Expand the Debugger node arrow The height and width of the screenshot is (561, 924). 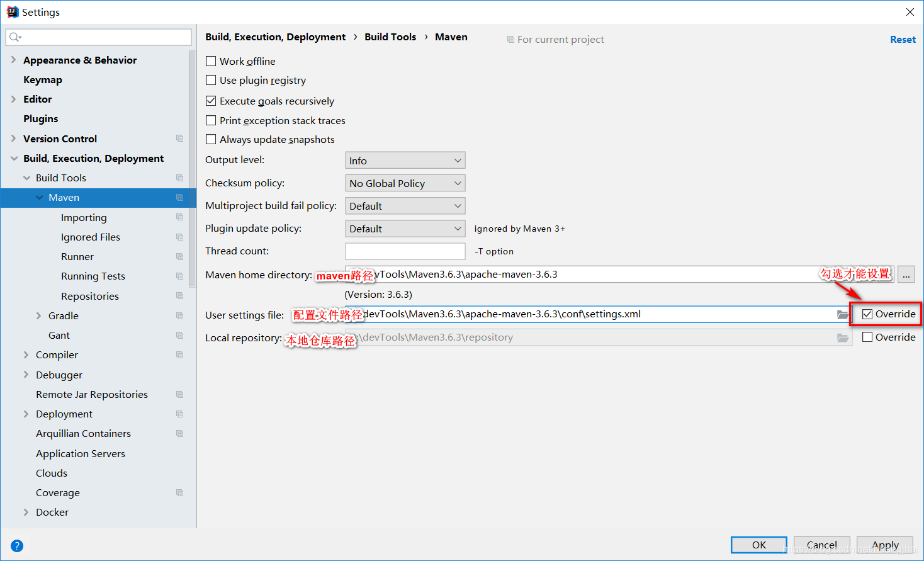(26, 374)
